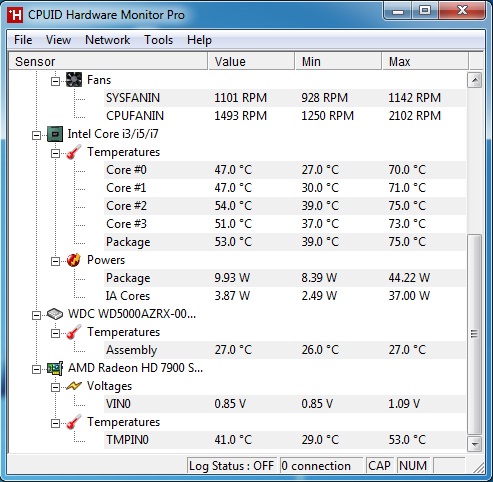Image resolution: width=493 pixels, height=482 pixels.
Task: Collapse the Intel Core i3/i5/i7 node
Action: 36,135
